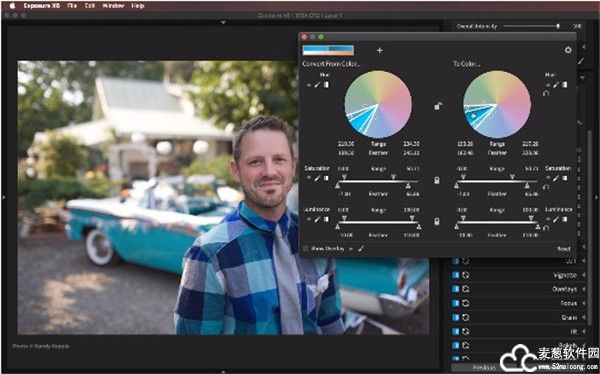This screenshot has width=600, height=374.
Task: Toggle the Overlays panel on/off switch
Action: pos(455,289)
